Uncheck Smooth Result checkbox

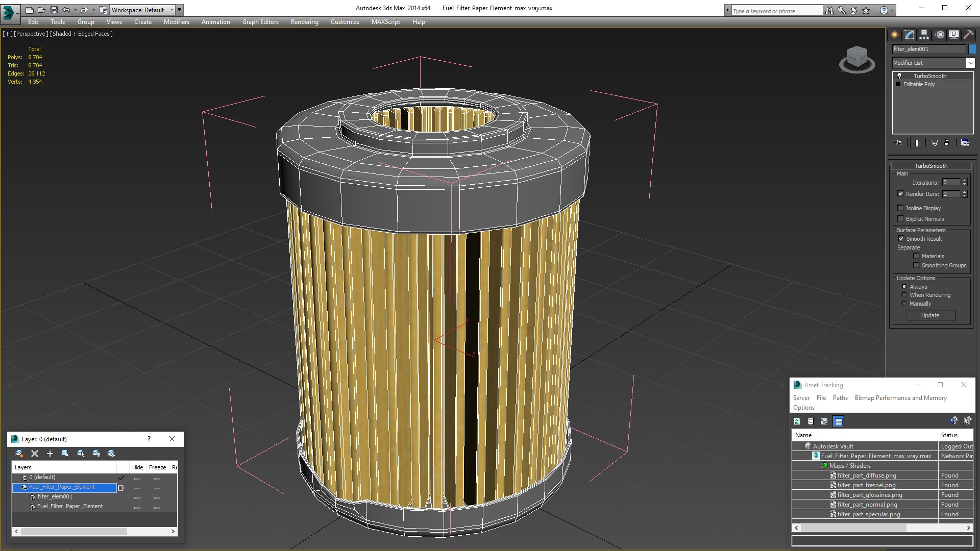pyautogui.click(x=901, y=239)
